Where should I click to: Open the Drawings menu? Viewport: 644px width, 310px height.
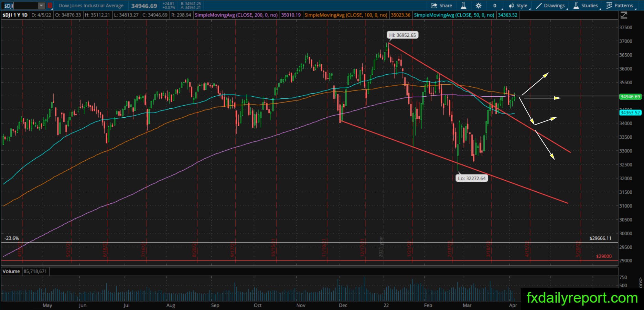click(550, 6)
